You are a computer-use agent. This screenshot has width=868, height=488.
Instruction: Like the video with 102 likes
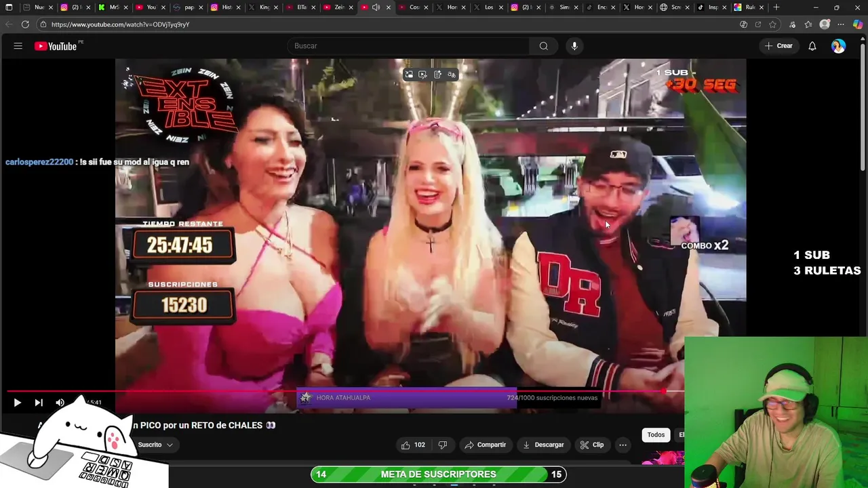[413, 445]
